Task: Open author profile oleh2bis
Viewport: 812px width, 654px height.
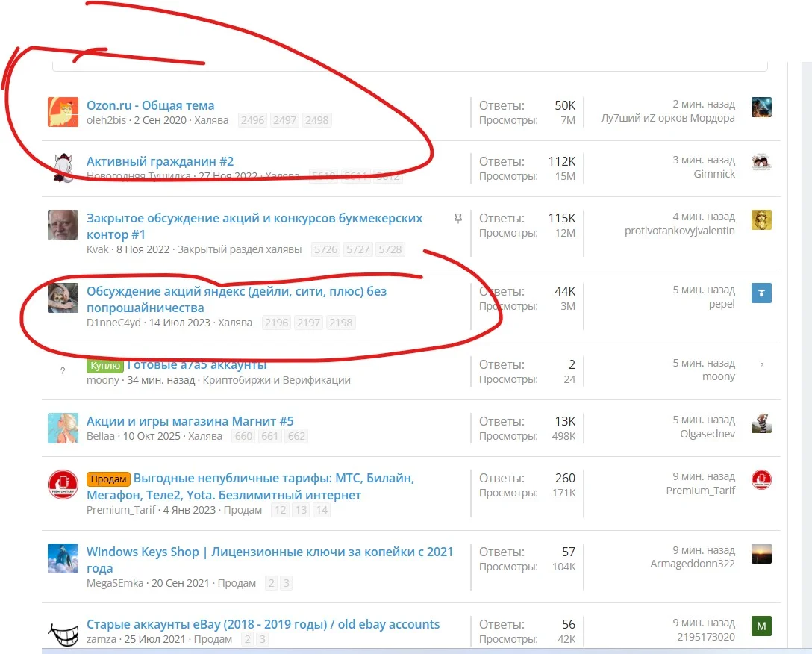Action: point(106,120)
